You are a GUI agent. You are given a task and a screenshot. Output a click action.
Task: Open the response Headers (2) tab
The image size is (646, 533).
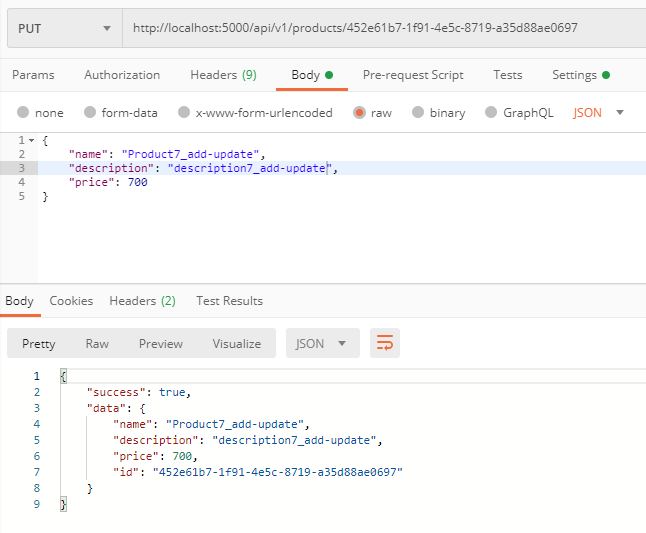tap(143, 301)
